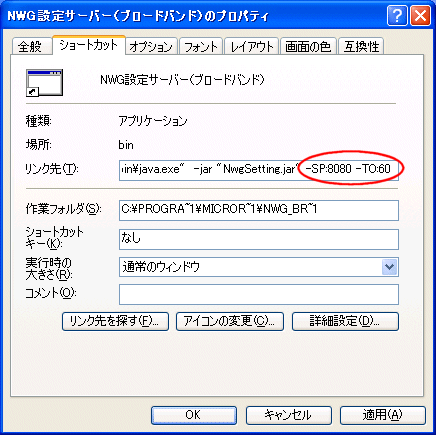Click the アイコンの変更 button
This screenshot has width=436, height=435.
click(x=230, y=321)
